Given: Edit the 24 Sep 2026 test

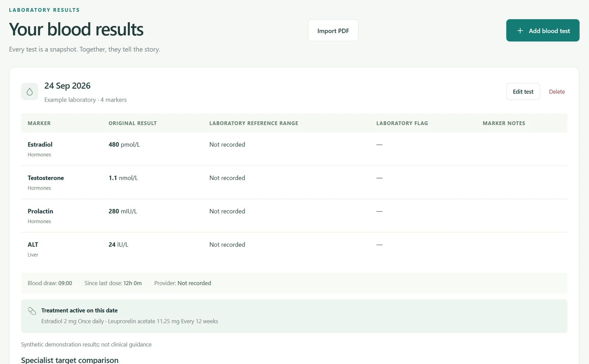Looking at the screenshot, I should (523, 92).
